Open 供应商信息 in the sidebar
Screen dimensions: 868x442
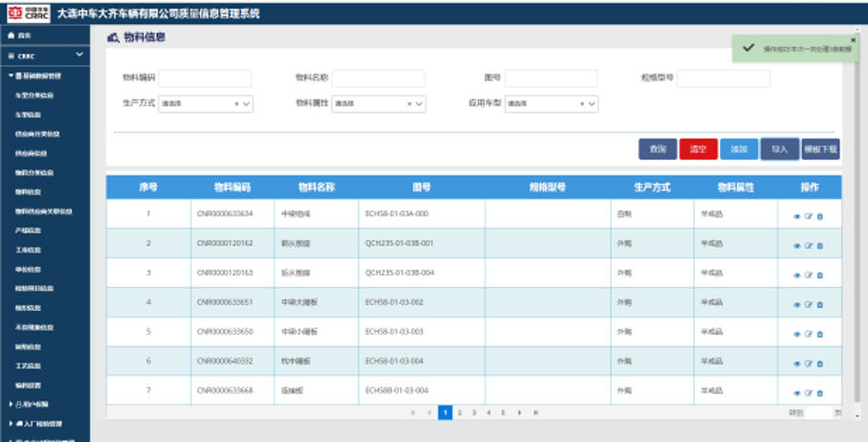click(x=31, y=153)
